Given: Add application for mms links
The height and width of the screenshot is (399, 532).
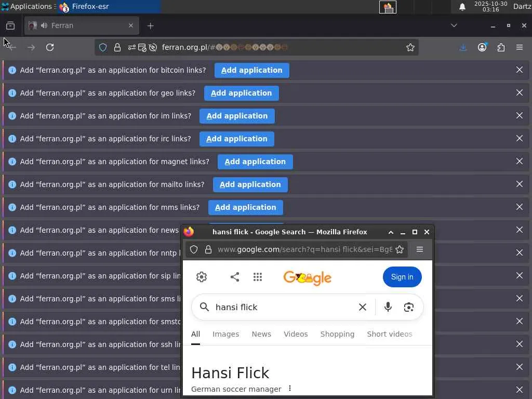Looking at the screenshot, I should (245, 207).
